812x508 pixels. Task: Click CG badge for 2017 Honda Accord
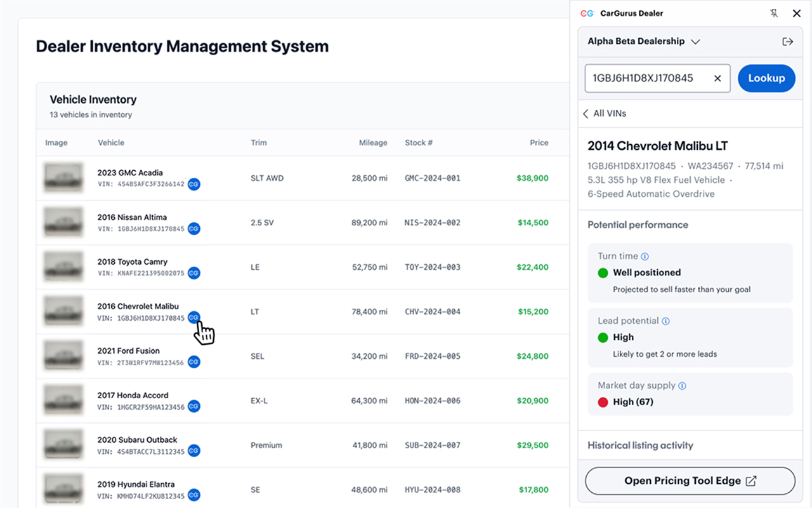[x=194, y=406]
